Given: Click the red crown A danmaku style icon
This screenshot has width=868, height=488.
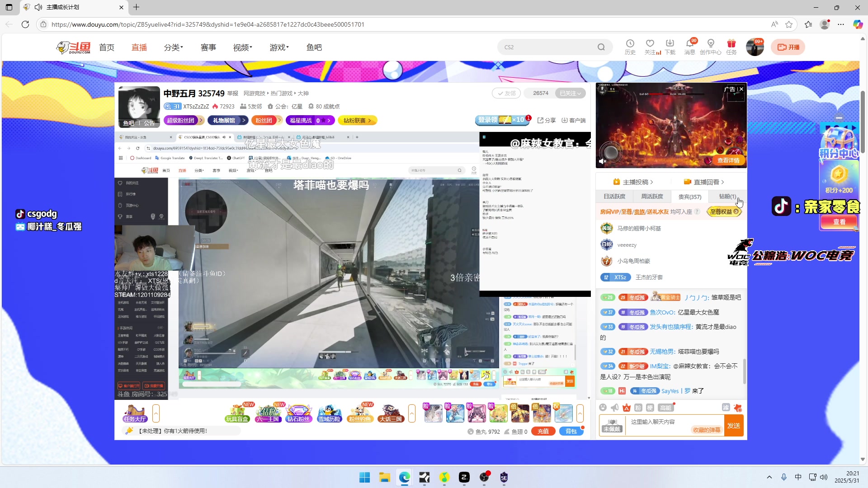Looking at the screenshot, I should pos(626,408).
